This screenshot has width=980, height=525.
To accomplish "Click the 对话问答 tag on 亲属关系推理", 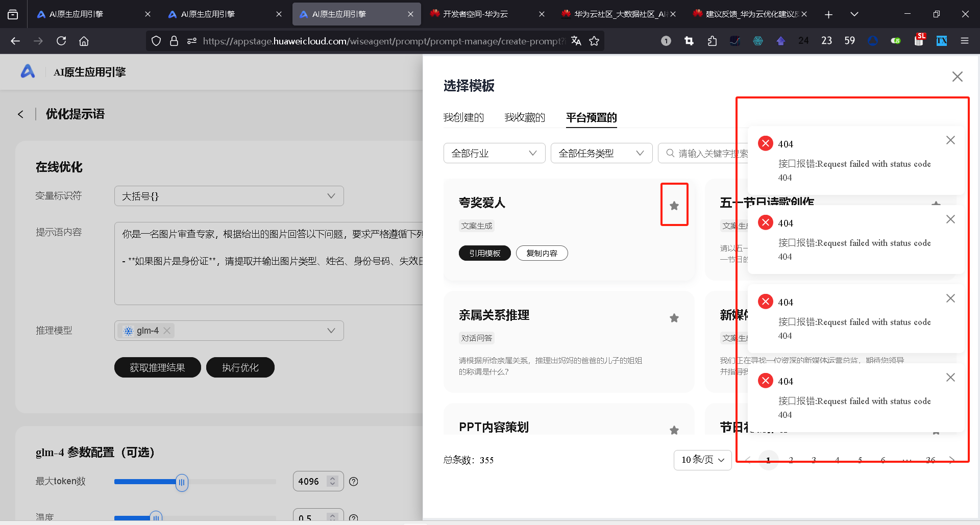I will (477, 338).
